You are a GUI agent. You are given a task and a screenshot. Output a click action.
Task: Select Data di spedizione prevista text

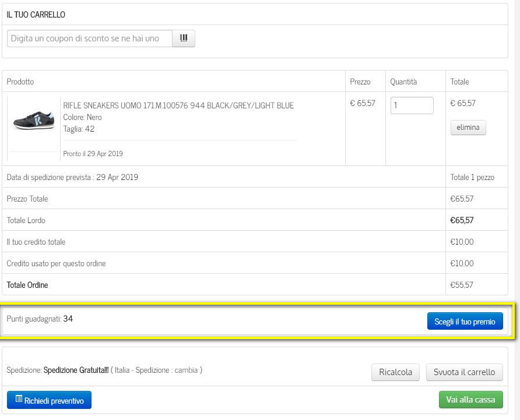click(72, 177)
